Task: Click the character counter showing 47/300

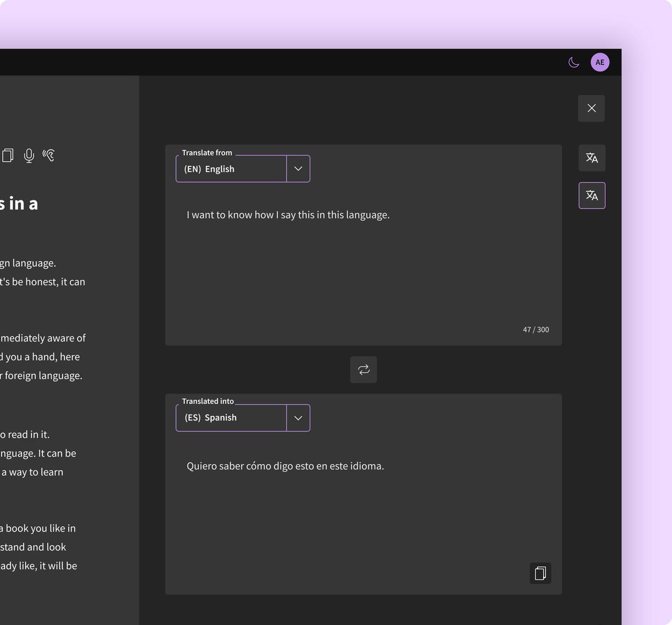Action: pos(535,329)
